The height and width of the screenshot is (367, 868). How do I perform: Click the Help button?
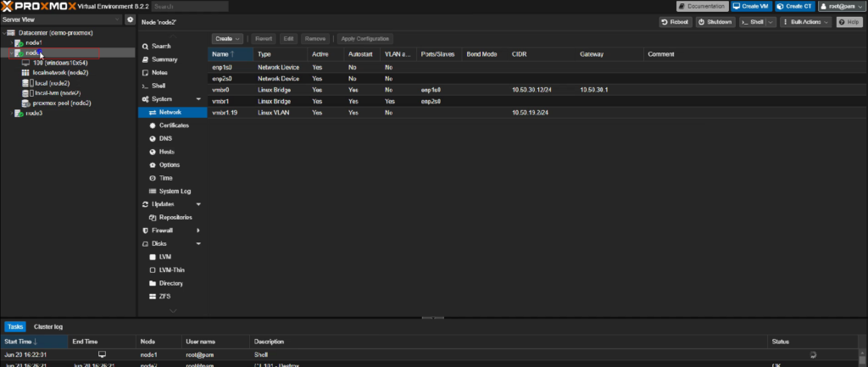point(849,22)
